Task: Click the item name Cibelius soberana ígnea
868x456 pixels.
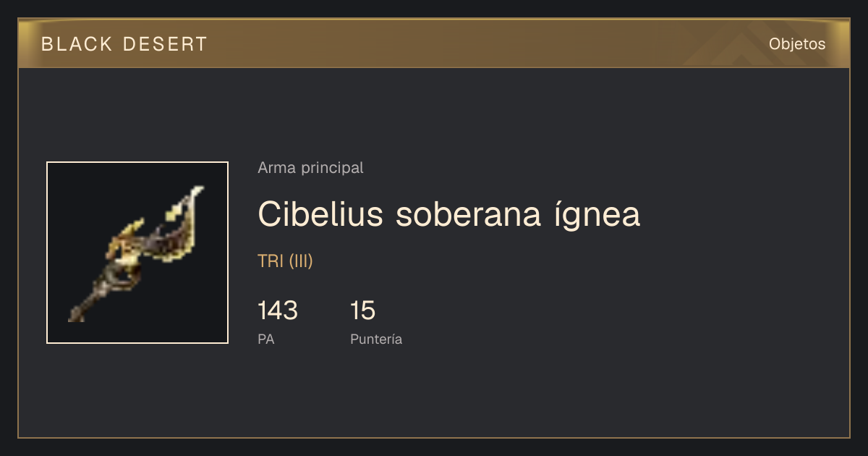Action: click(449, 214)
